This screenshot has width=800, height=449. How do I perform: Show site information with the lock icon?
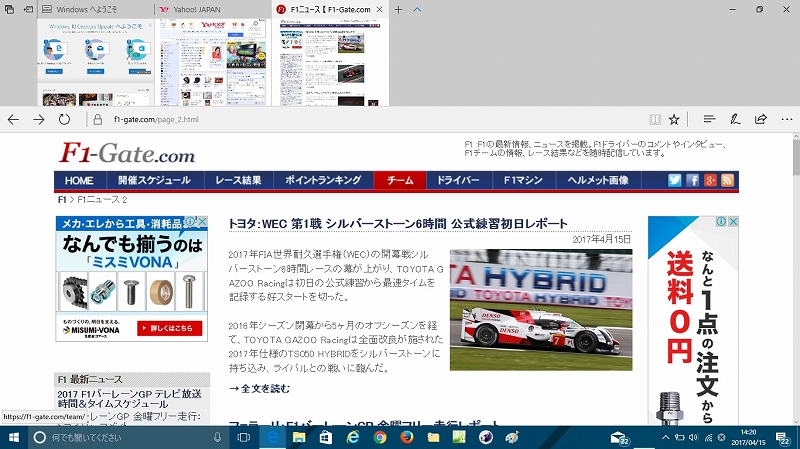click(x=97, y=119)
